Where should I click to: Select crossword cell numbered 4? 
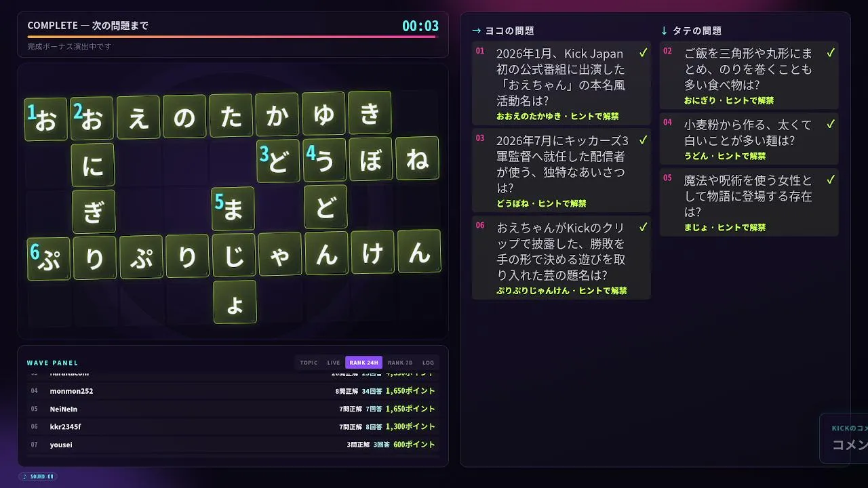tap(324, 160)
